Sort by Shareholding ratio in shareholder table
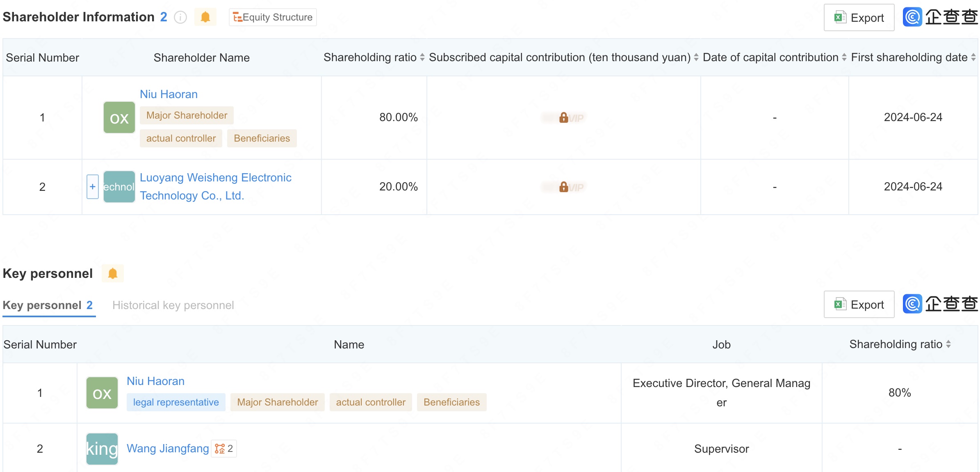 tap(422, 57)
